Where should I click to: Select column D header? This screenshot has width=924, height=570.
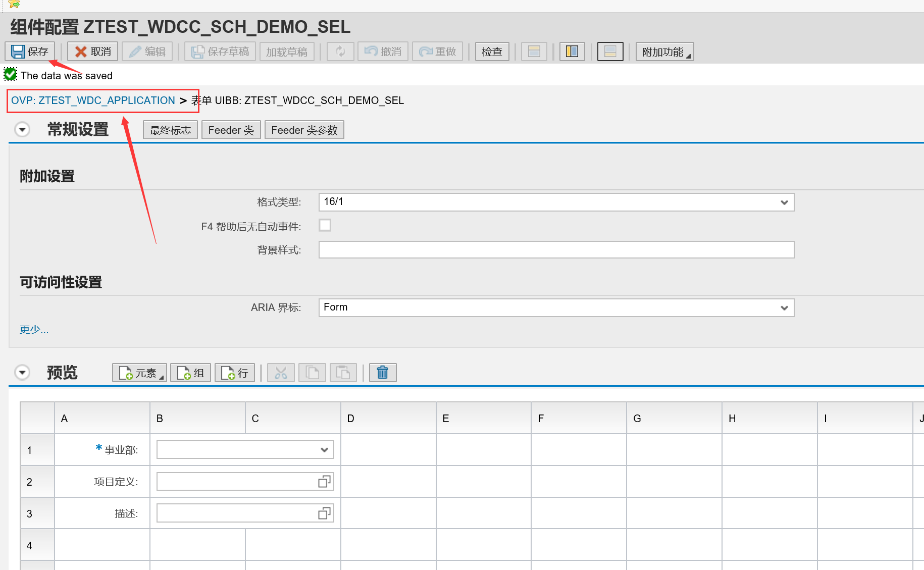click(x=388, y=418)
